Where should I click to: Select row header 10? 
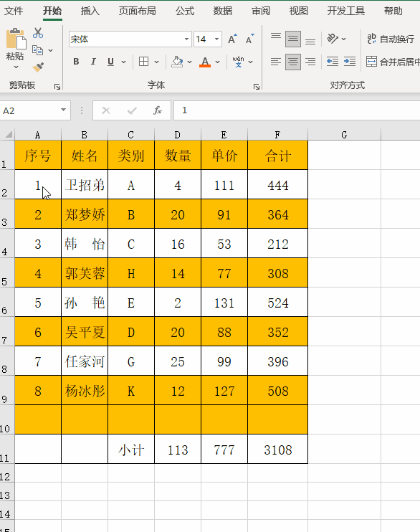pos(6,419)
